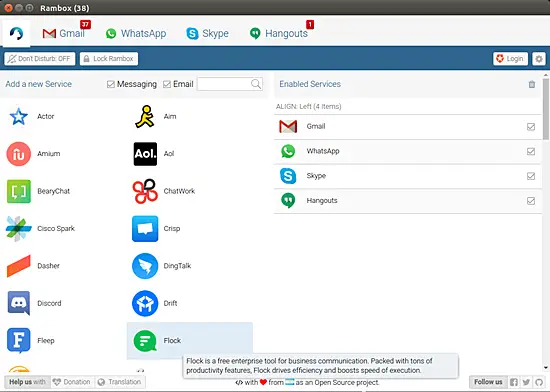Add the ChatWork service icon
The image size is (550, 392).
pyautogui.click(x=145, y=191)
